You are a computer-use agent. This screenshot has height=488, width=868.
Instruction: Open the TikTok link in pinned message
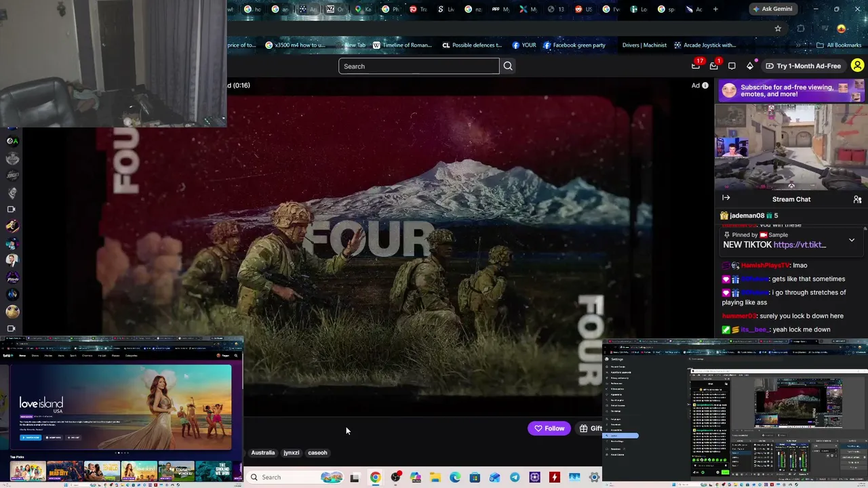tap(800, 245)
